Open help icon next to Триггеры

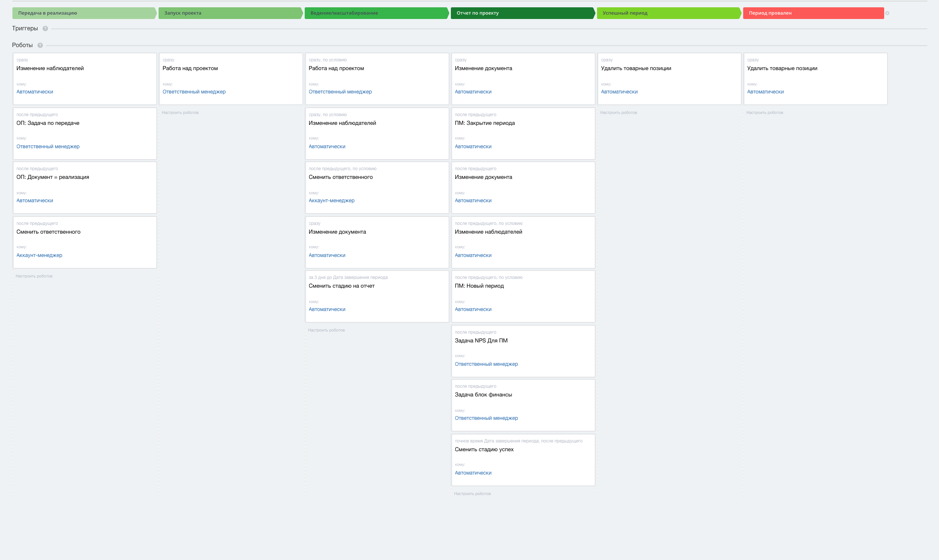point(45,29)
